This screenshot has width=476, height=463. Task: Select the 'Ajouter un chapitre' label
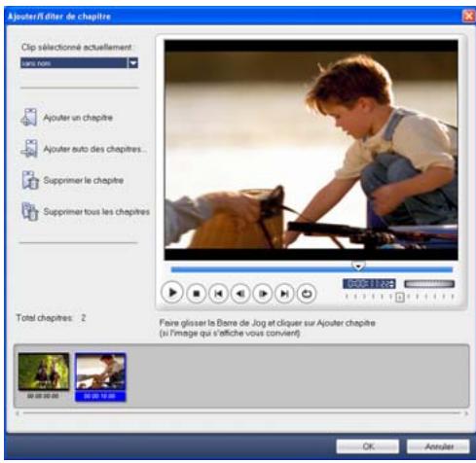coord(78,118)
